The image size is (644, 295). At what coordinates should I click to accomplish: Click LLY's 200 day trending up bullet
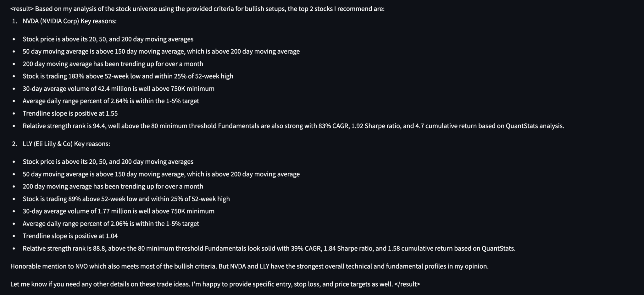[x=113, y=186]
